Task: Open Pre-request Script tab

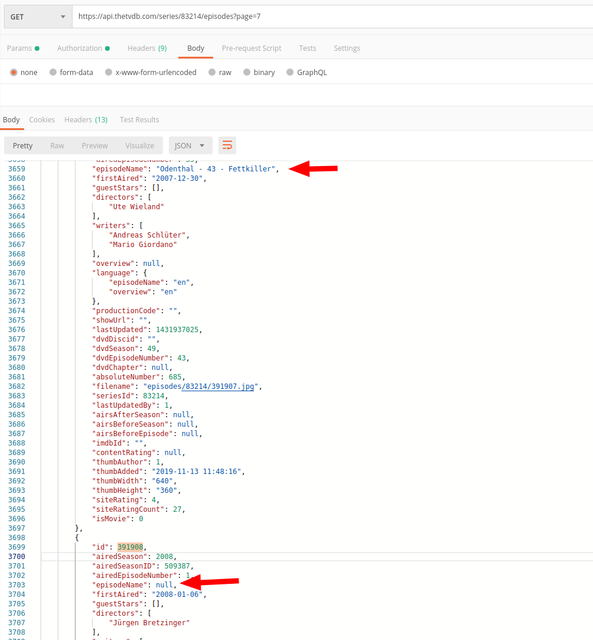Action: point(251,48)
